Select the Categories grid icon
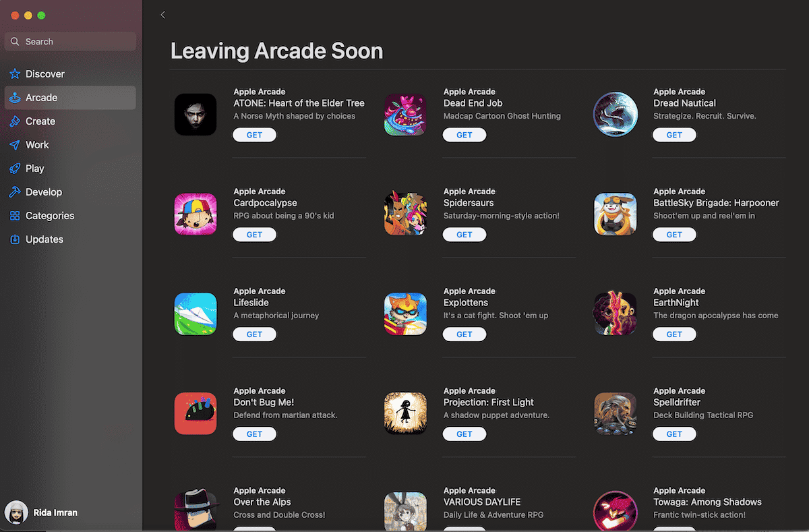Image resolution: width=809 pixels, height=532 pixels. (15, 216)
